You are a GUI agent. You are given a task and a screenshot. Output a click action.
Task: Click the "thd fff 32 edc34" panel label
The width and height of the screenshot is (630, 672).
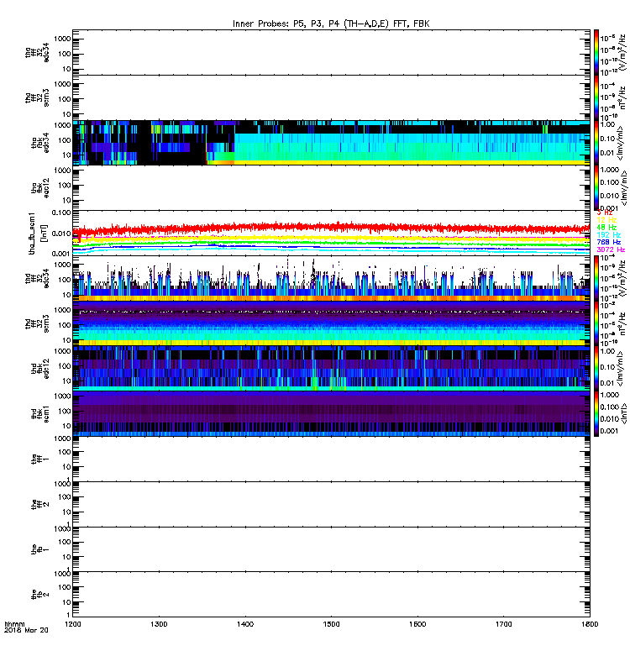[37, 279]
